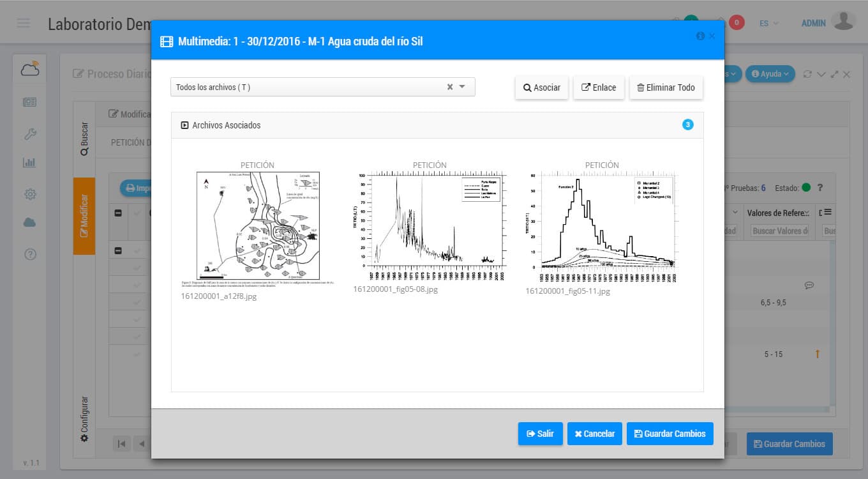Open the 161200001_fig05-08.jpg chart thumbnail
This screenshot has height=479, width=868.
point(430,219)
